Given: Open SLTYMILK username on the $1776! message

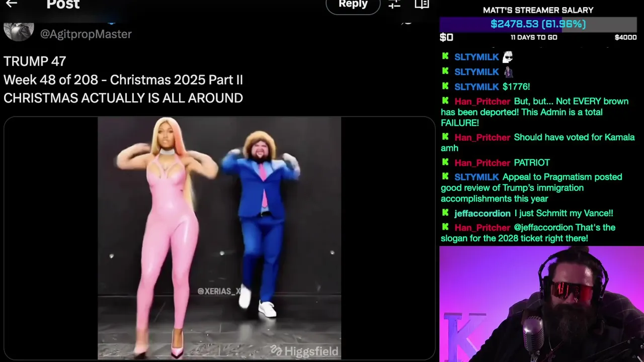Looking at the screenshot, I should 476,87.
